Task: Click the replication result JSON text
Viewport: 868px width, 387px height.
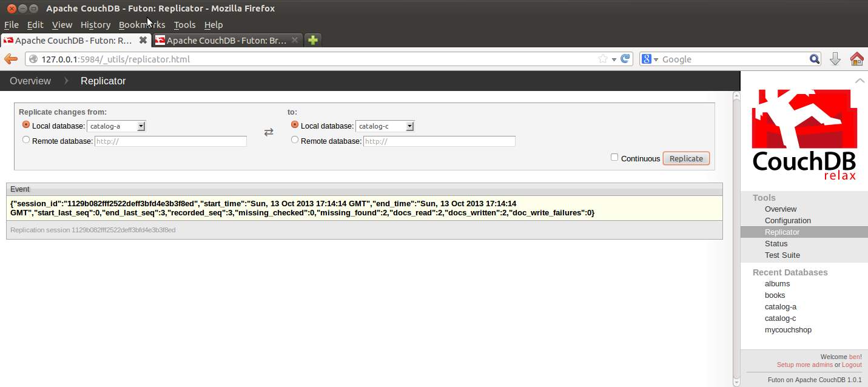Action: 303,208
